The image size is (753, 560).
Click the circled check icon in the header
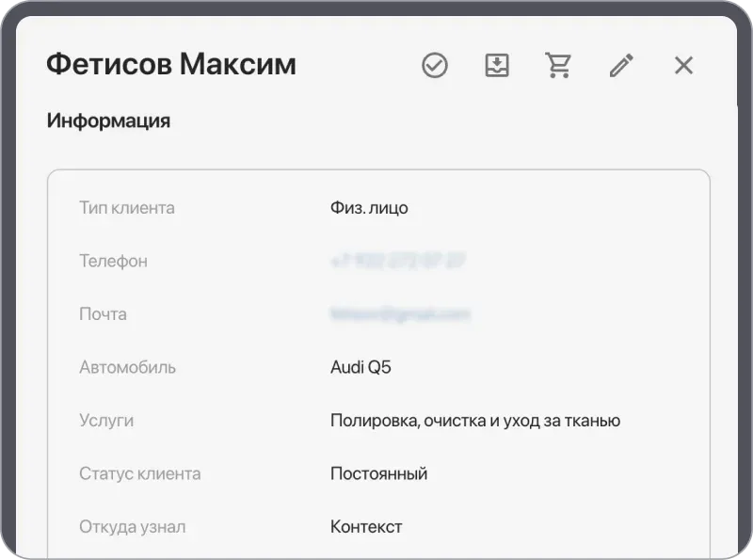(x=435, y=65)
